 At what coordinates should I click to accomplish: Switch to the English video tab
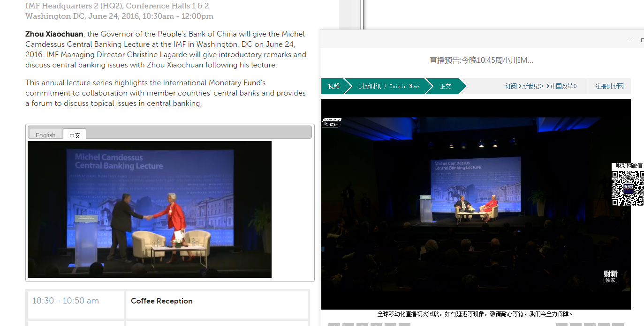[45, 134]
